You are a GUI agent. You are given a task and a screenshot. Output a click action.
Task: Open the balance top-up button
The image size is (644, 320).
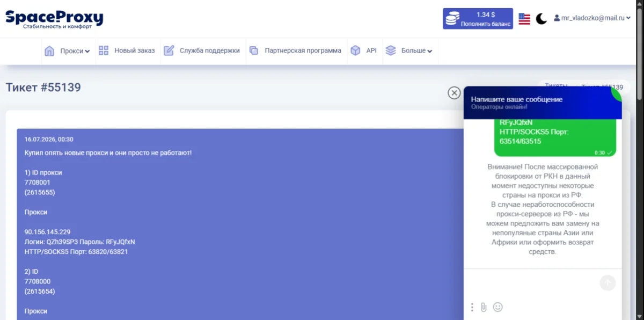pos(478,19)
